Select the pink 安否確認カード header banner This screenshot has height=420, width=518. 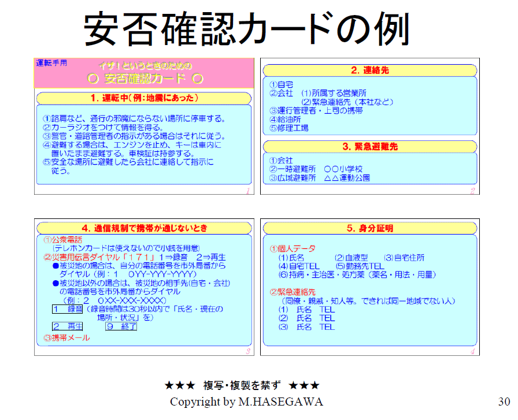click(145, 73)
